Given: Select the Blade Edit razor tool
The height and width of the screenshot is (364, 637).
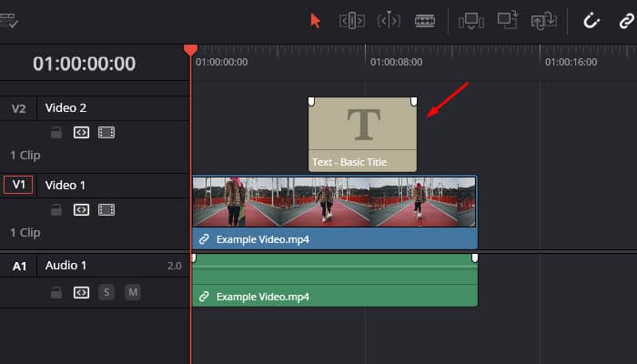Looking at the screenshot, I should point(425,21).
